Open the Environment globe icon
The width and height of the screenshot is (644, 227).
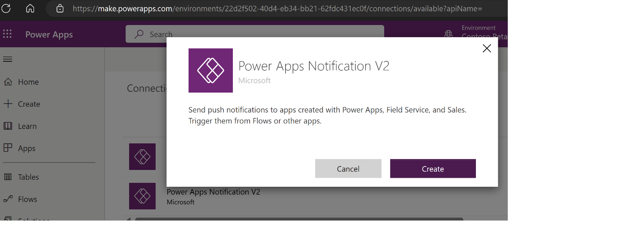[449, 34]
